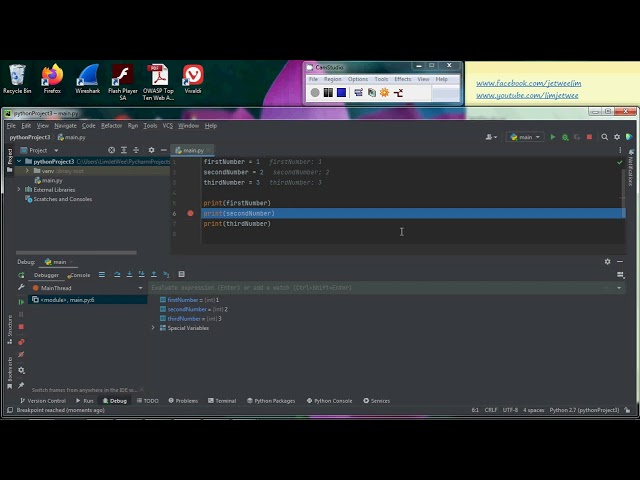Click the Step Over arrow icon

point(117,275)
